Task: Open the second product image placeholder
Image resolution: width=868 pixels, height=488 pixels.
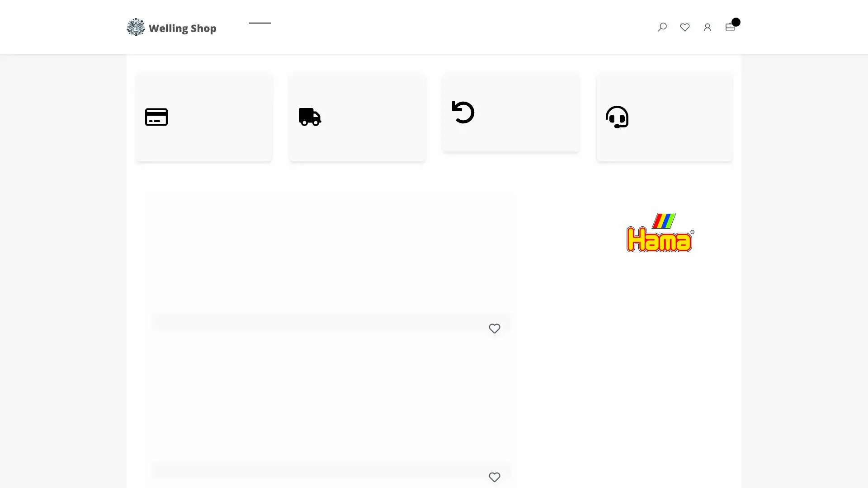Action: click(x=331, y=397)
